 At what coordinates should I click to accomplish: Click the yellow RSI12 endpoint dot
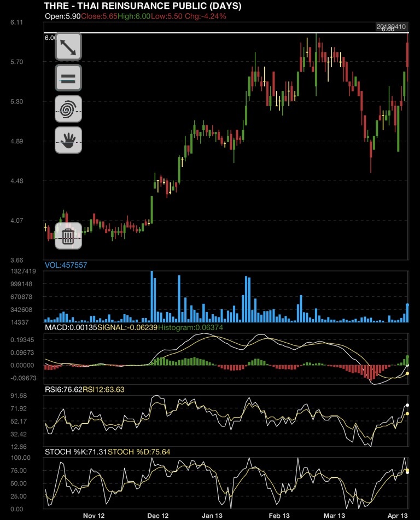(407, 414)
